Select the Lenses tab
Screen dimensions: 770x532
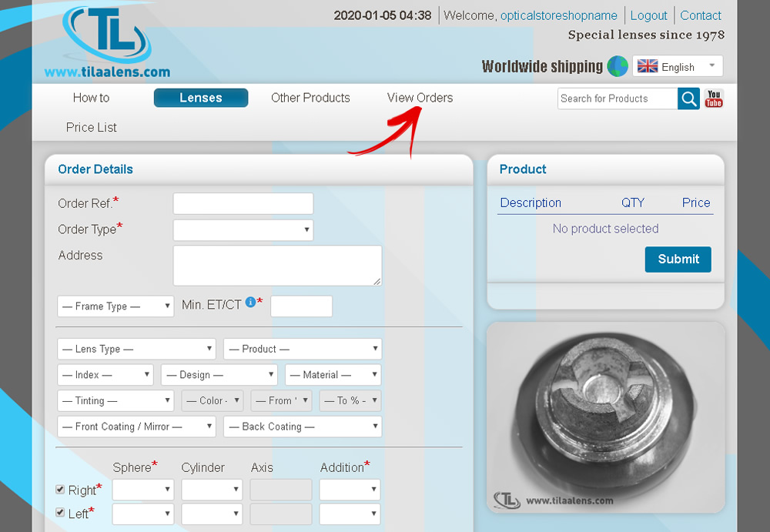point(201,98)
